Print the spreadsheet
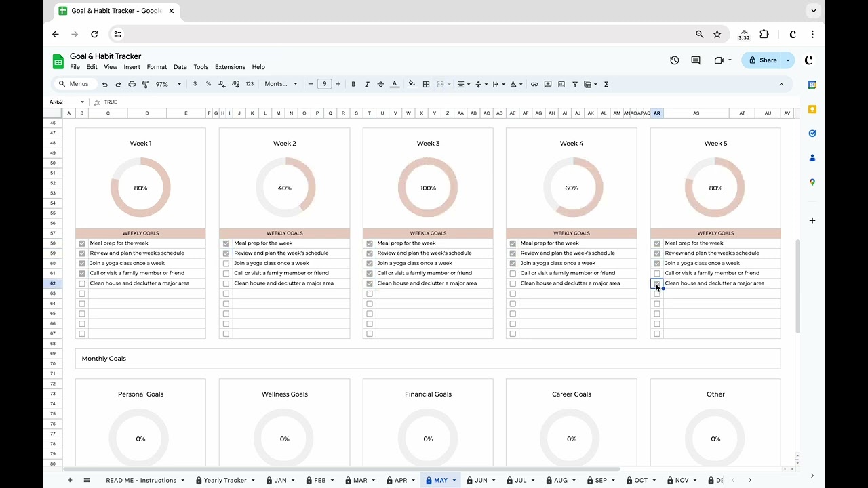 click(x=132, y=84)
